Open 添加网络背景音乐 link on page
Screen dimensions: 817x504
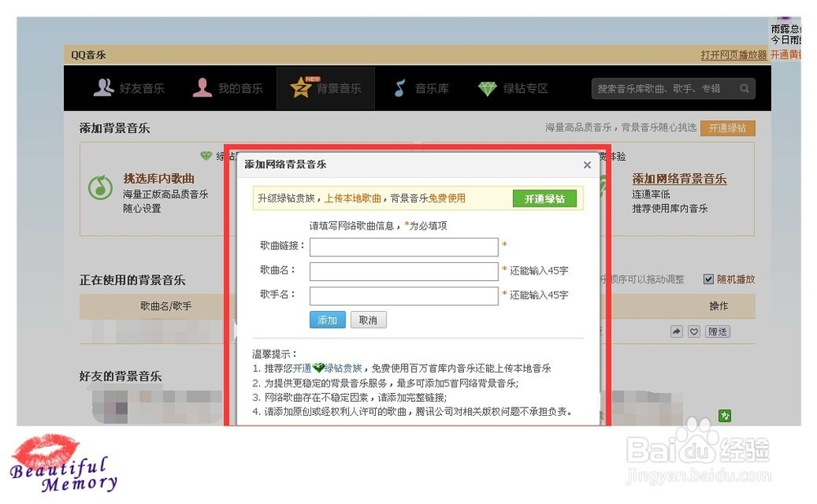pyautogui.click(x=679, y=178)
